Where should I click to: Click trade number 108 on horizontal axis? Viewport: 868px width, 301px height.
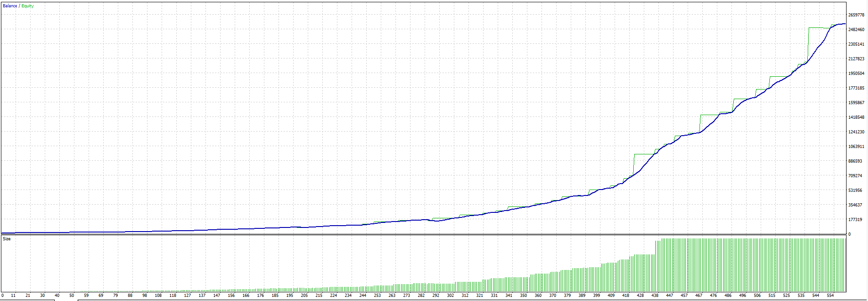pyautogui.click(x=158, y=296)
